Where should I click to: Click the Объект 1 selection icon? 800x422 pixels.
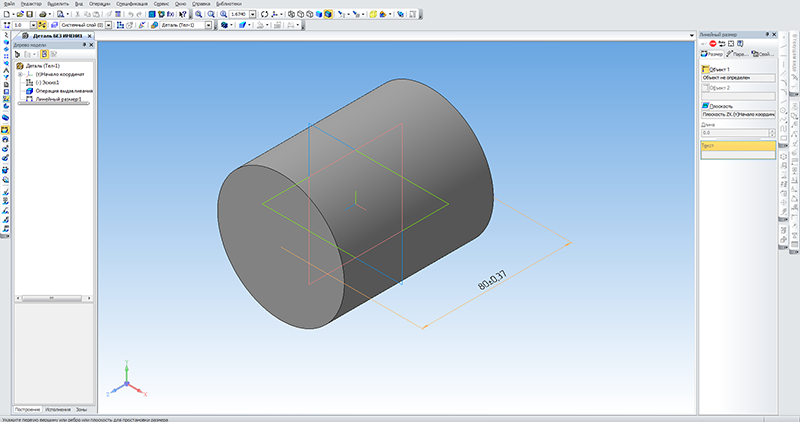705,69
